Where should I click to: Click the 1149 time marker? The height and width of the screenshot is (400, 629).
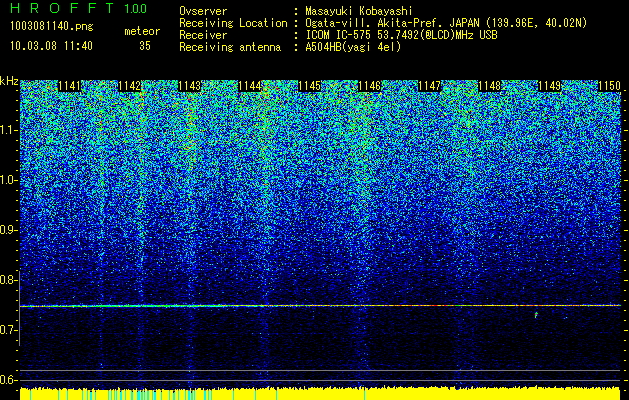[x=550, y=86]
